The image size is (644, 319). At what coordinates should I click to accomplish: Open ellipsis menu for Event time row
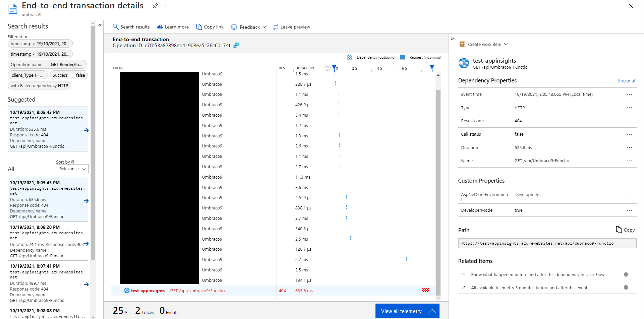point(629,94)
